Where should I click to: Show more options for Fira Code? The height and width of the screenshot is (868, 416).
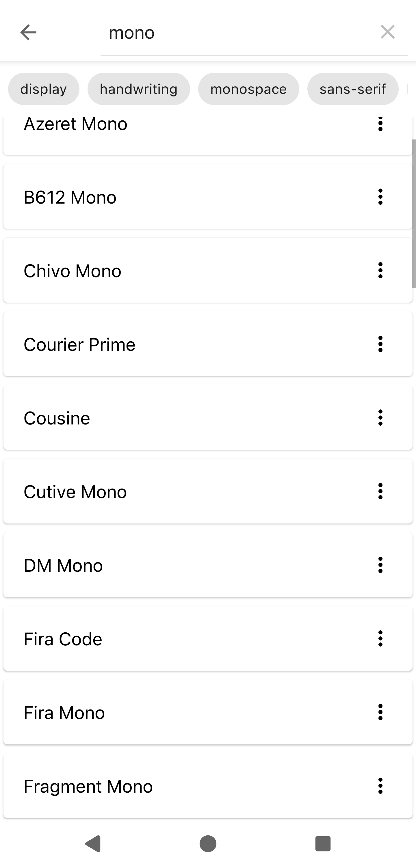380,638
